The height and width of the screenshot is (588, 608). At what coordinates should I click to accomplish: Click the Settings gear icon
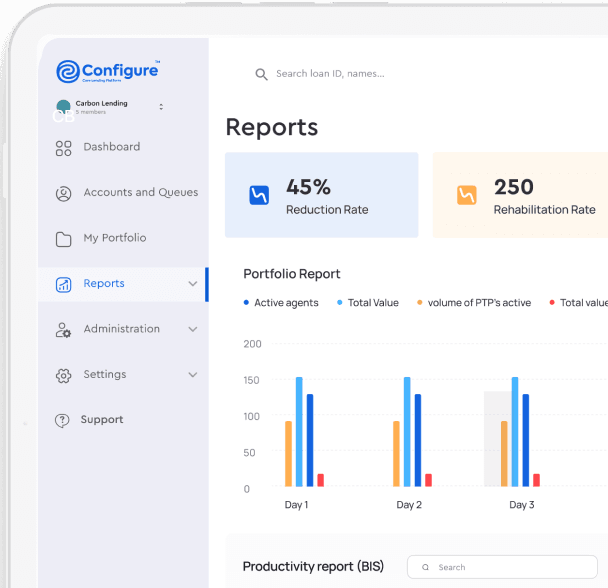63,375
